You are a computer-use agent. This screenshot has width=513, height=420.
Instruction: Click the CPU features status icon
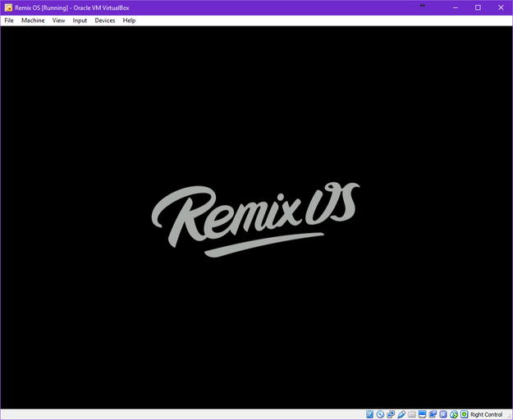click(x=443, y=414)
